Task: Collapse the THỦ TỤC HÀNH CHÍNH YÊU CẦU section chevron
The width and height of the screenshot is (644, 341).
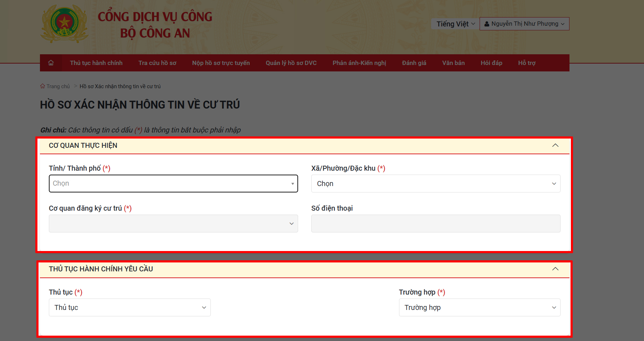Action: click(x=555, y=269)
